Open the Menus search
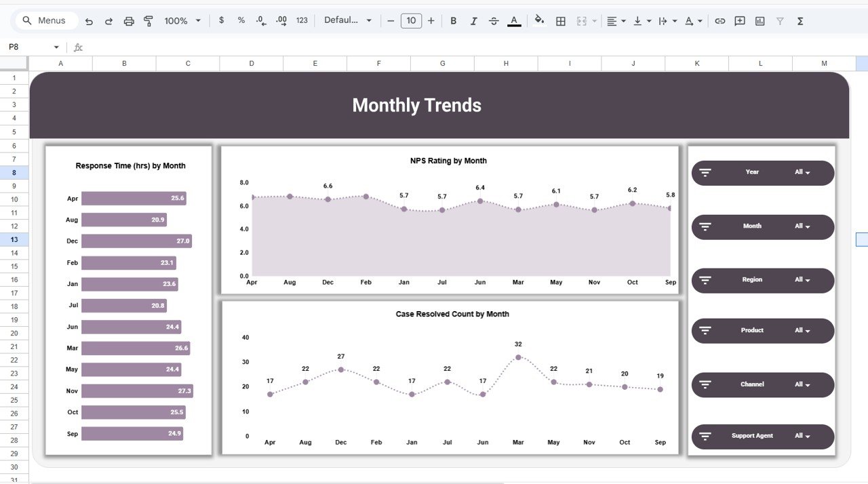The width and height of the screenshot is (868, 484). tap(45, 20)
